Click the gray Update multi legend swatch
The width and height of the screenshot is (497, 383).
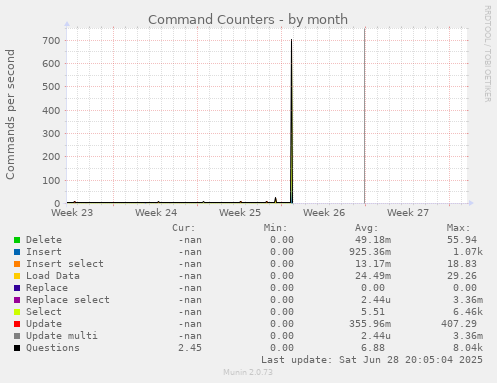(x=17, y=336)
